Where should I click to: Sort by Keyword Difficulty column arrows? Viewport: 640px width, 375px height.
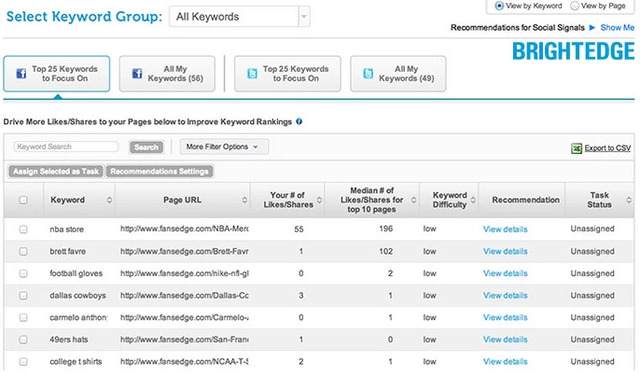pyautogui.click(x=473, y=200)
